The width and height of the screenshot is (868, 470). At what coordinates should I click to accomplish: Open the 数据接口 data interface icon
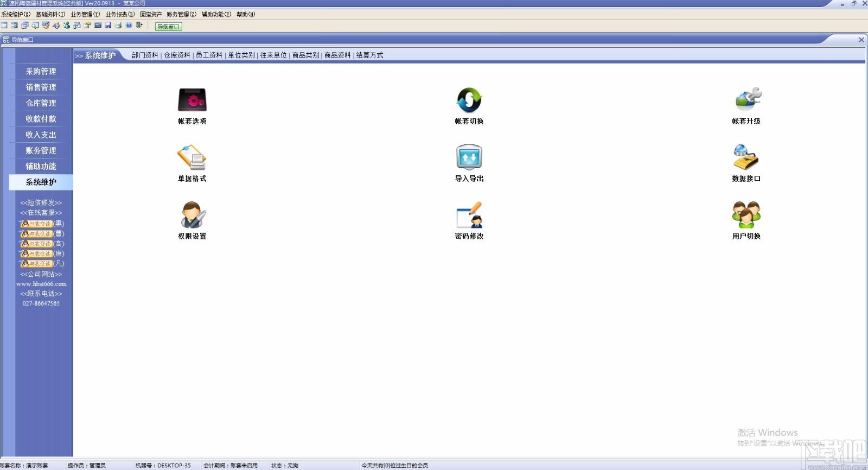(x=746, y=157)
